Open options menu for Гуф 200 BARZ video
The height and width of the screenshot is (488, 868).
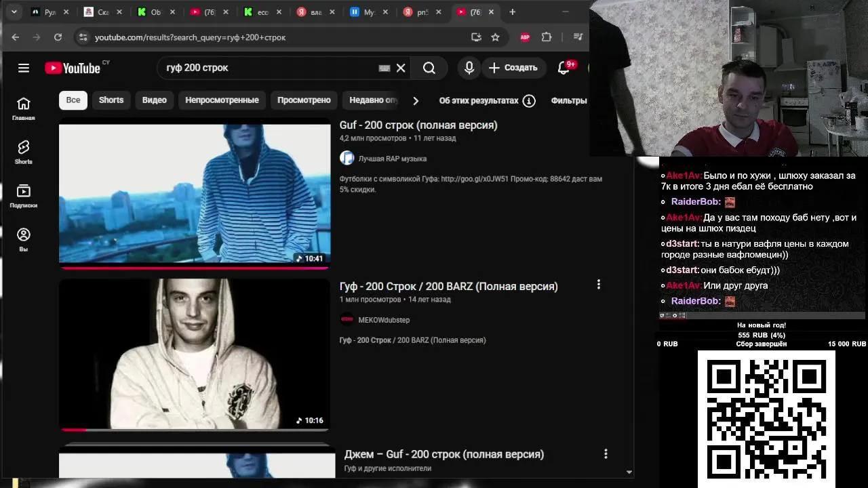point(598,285)
